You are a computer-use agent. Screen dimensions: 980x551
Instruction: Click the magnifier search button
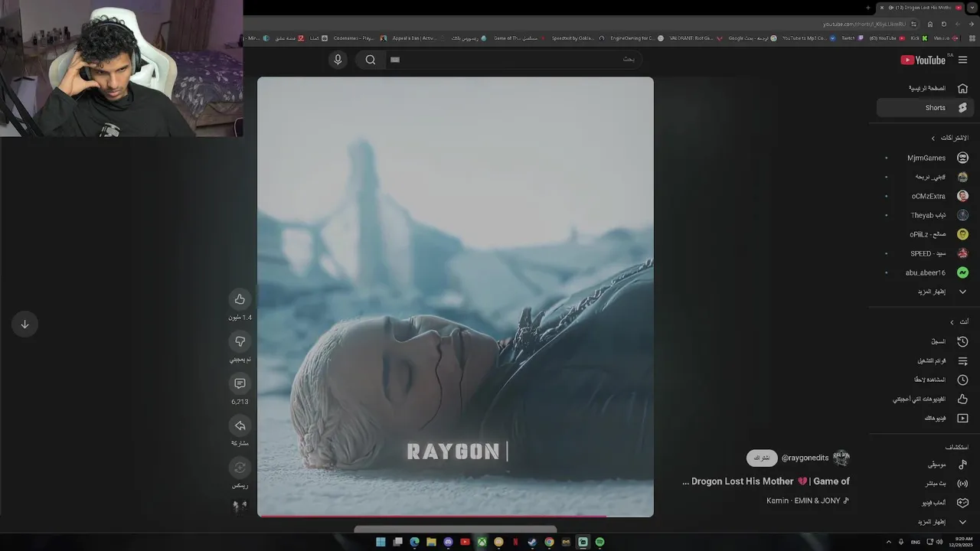(x=371, y=60)
